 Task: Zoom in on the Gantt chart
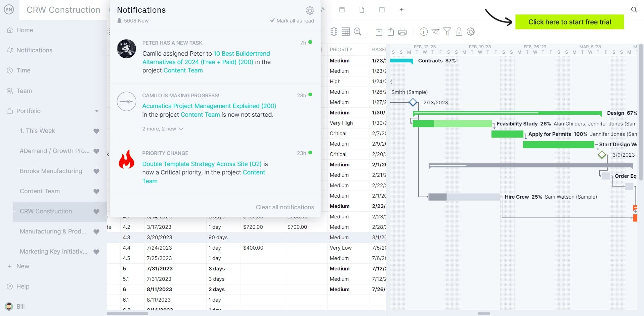358,32
